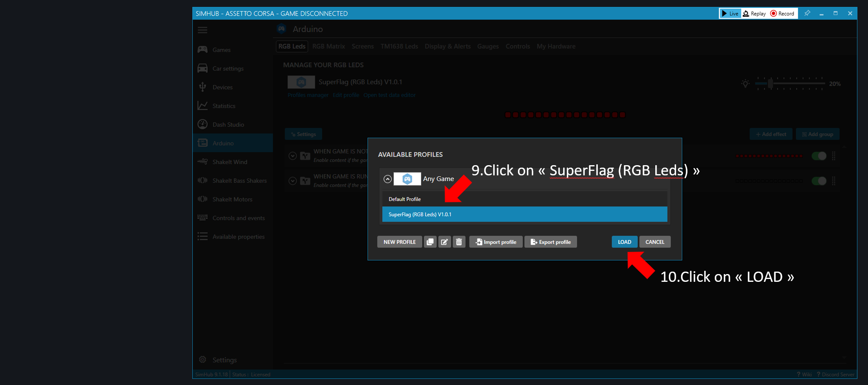
Task: Open the ShakeIt Wind section
Action: (229, 162)
